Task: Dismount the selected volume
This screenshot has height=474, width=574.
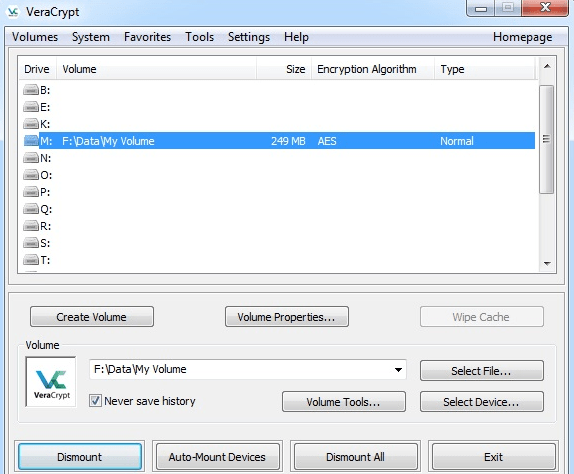Action: pyautogui.click(x=80, y=457)
